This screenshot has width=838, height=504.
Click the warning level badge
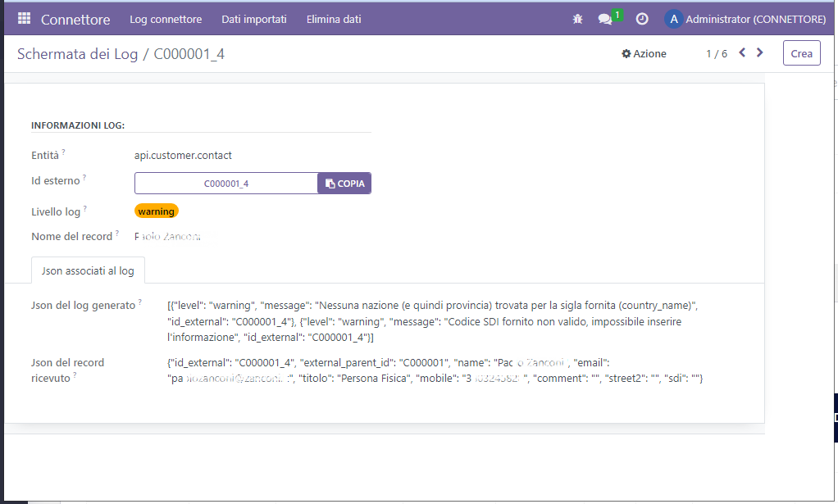tap(156, 211)
